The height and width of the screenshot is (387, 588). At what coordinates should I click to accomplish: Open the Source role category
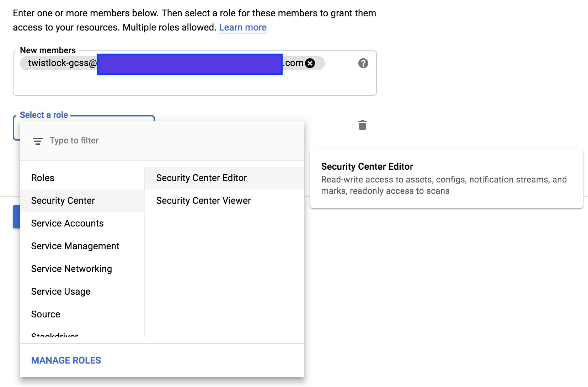coord(82,314)
